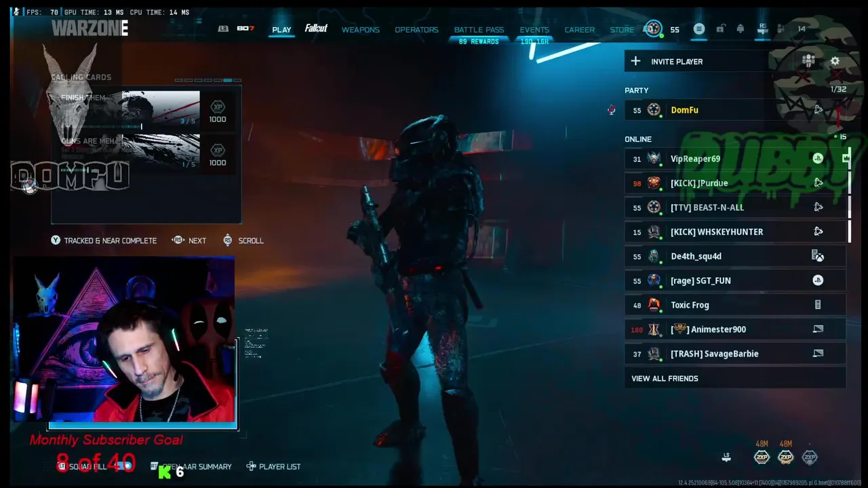The image size is (868, 488).
Task: Click the unlock/rewards lock icon
Action: coord(720,28)
